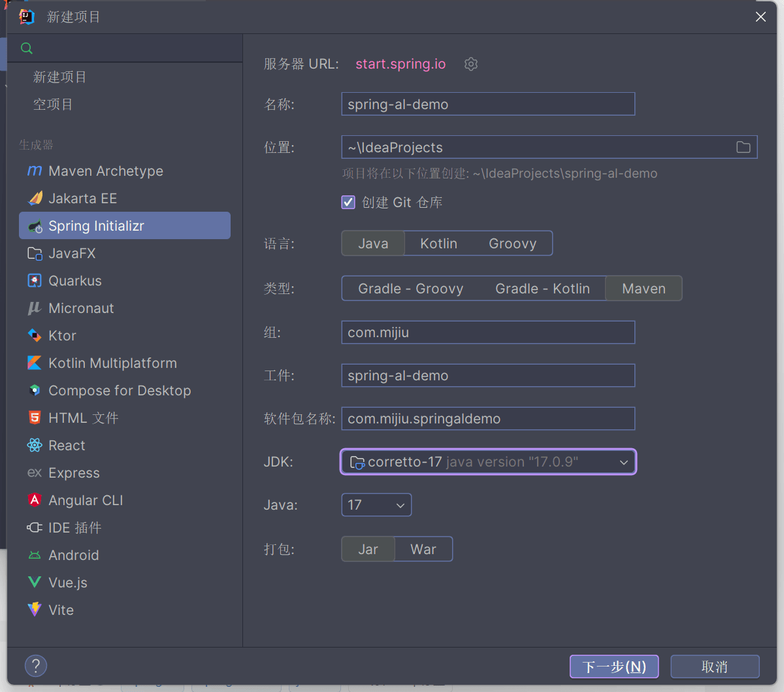Open server URL settings gear
The height and width of the screenshot is (692, 784).
[471, 64]
